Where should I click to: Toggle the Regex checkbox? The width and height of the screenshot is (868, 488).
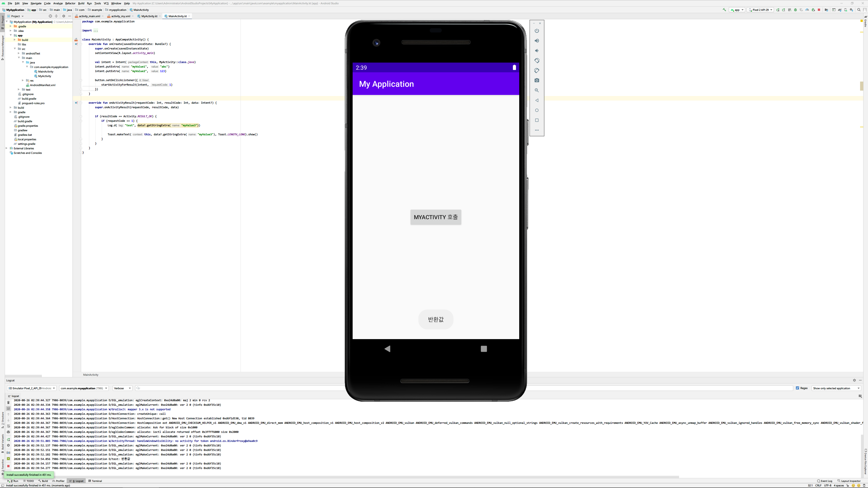click(797, 388)
